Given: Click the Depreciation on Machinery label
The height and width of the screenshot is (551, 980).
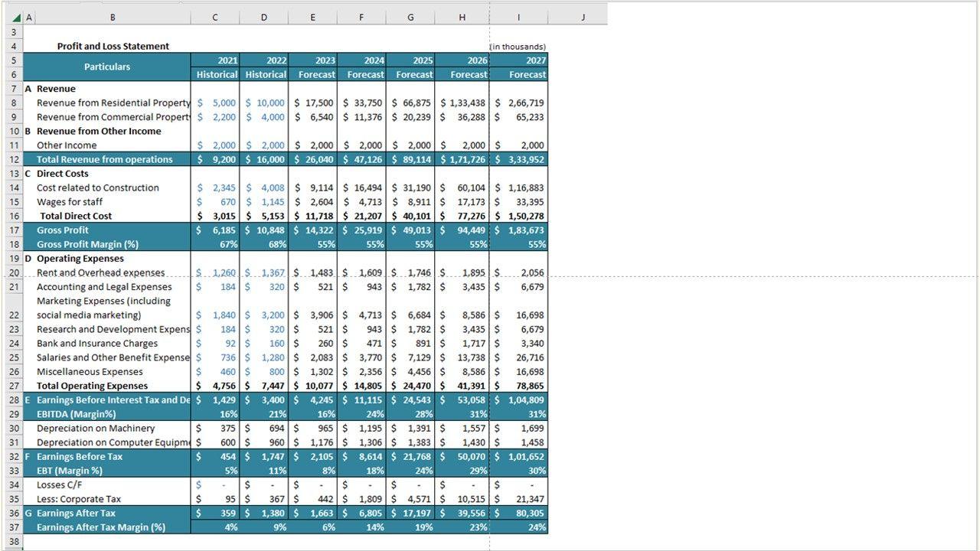Looking at the screenshot, I should [96, 429].
